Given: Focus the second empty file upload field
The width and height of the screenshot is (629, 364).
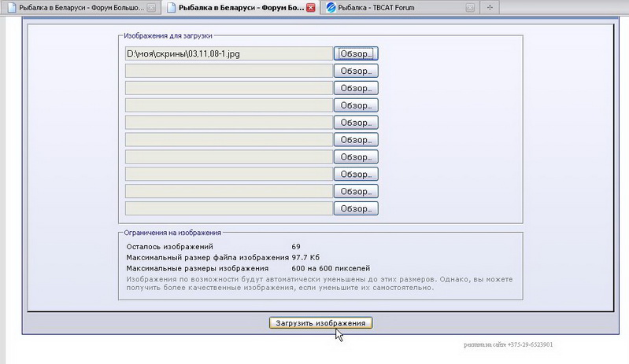Looking at the screenshot, I should coord(228,88).
